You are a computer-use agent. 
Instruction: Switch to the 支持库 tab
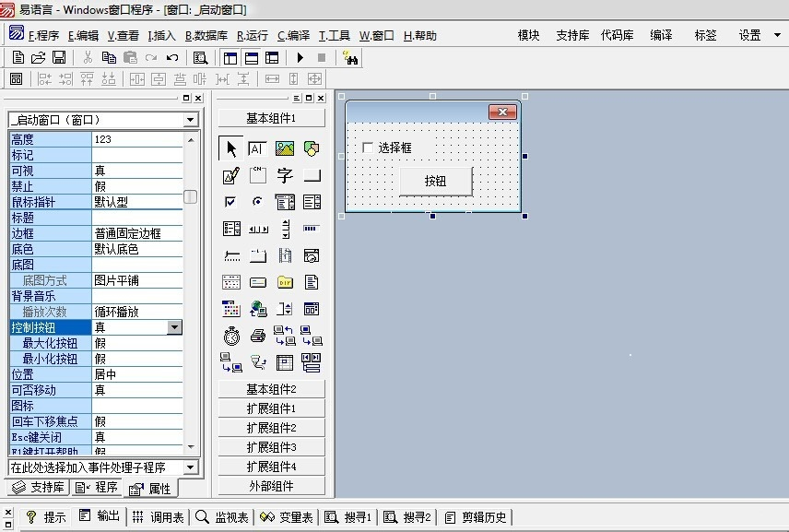(39, 488)
